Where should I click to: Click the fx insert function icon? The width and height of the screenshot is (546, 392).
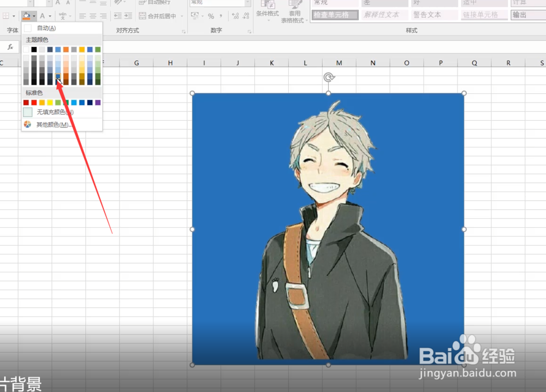click(10, 47)
